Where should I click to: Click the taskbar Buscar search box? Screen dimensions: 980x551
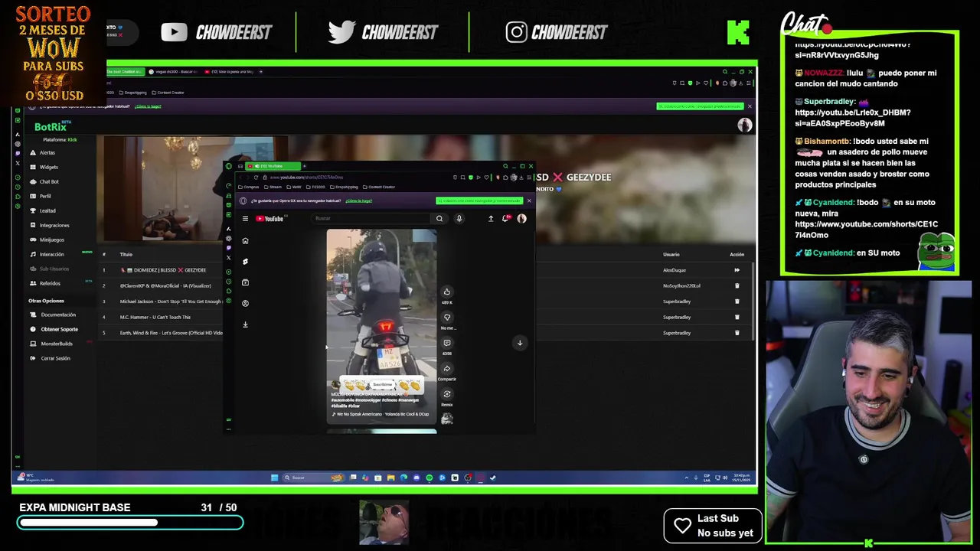tap(314, 478)
